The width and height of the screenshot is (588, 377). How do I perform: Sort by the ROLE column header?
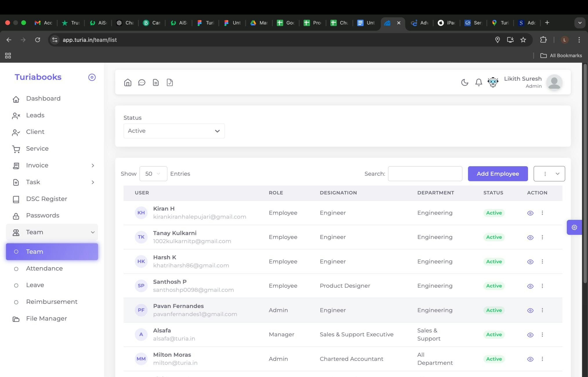click(x=276, y=193)
